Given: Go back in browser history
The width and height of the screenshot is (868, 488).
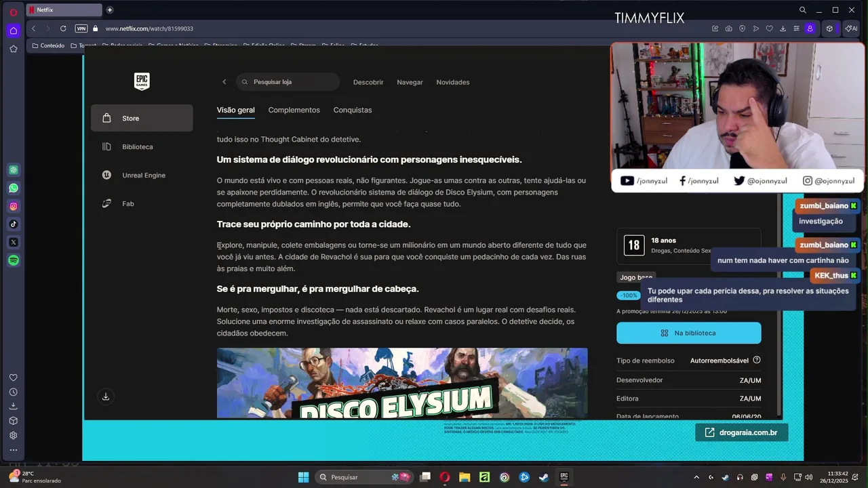Looking at the screenshot, I should pos(34,28).
